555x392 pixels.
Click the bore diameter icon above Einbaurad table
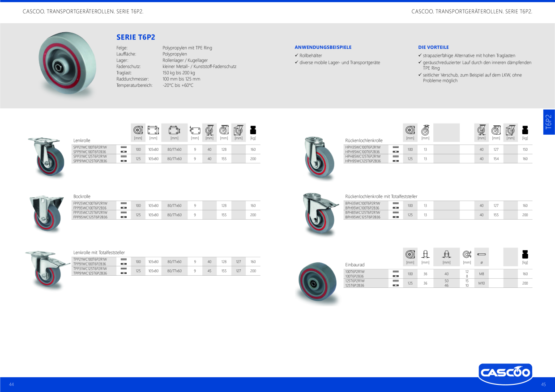point(467,254)
